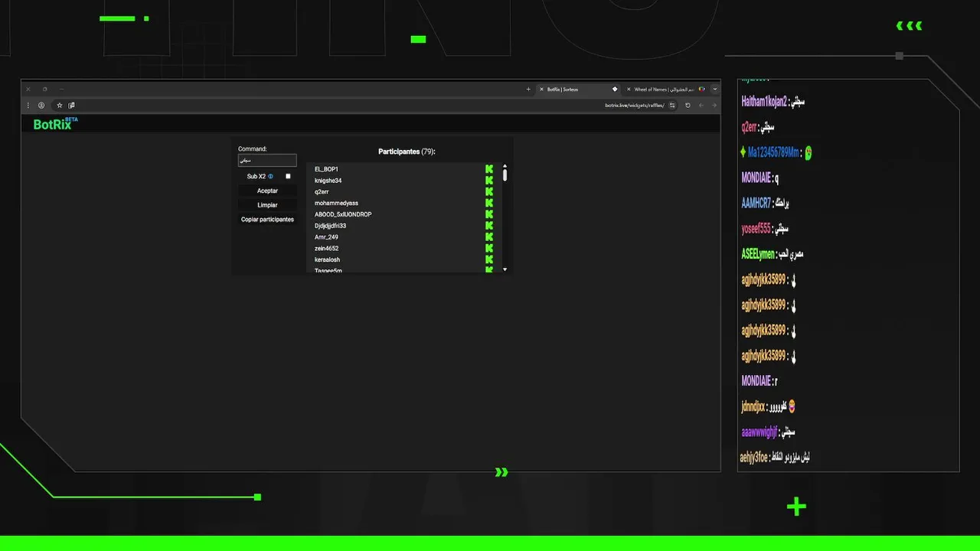The image size is (980, 551).
Task: Click Copiar participantes
Action: coord(267,220)
